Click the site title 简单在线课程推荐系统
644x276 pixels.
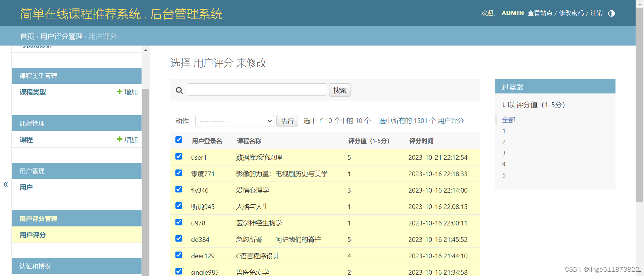point(80,14)
